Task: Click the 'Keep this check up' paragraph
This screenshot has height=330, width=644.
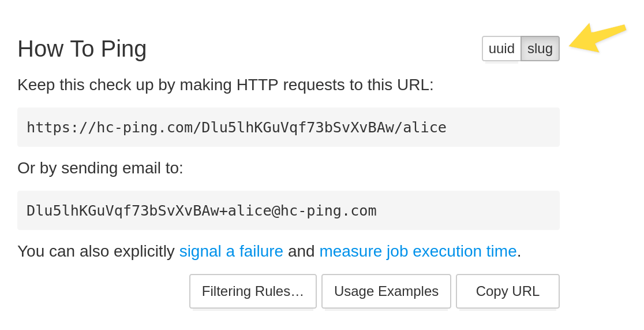Action: pyautogui.click(x=225, y=85)
